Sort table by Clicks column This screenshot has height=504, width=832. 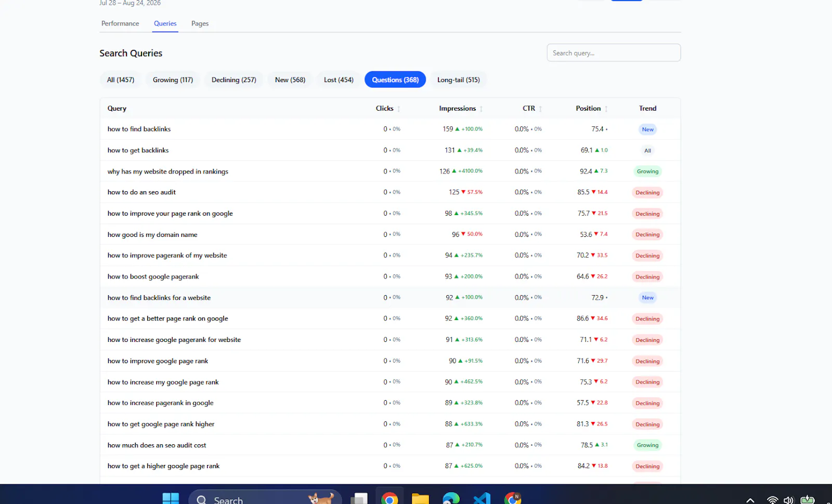pos(388,108)
